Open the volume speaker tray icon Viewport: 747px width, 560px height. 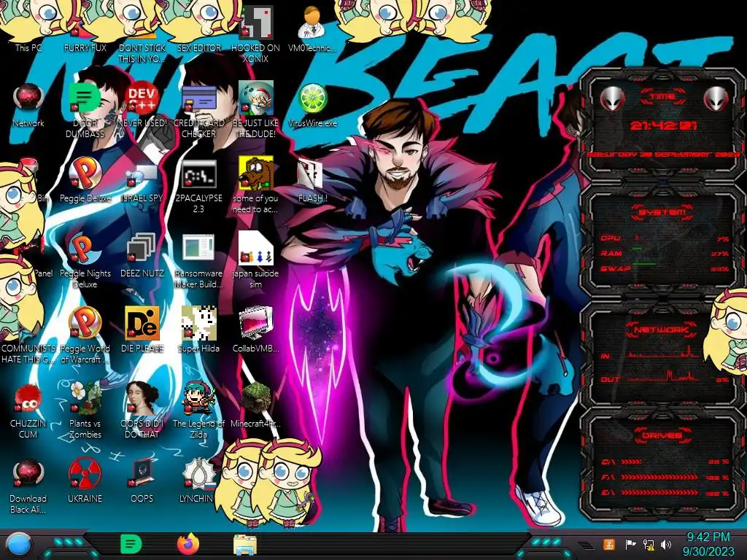point(666,544)
